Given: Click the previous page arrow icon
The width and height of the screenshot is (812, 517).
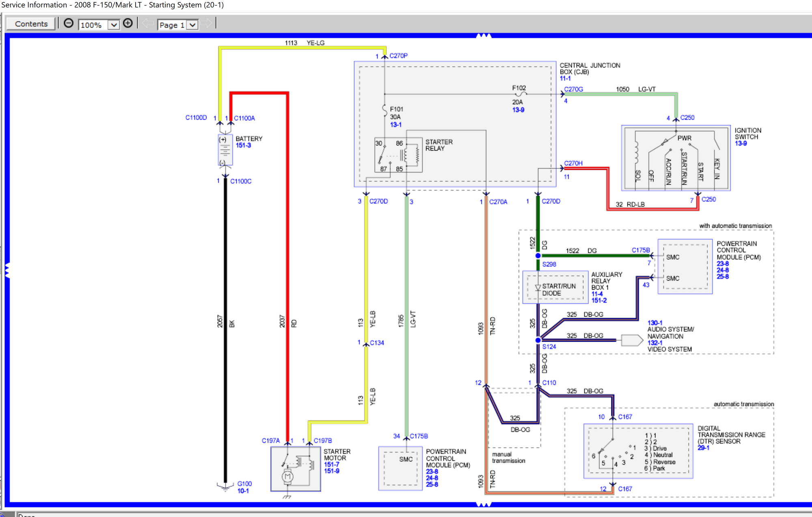Looking at the screenshot, I should pyautogui.click(x=146, y=24).
